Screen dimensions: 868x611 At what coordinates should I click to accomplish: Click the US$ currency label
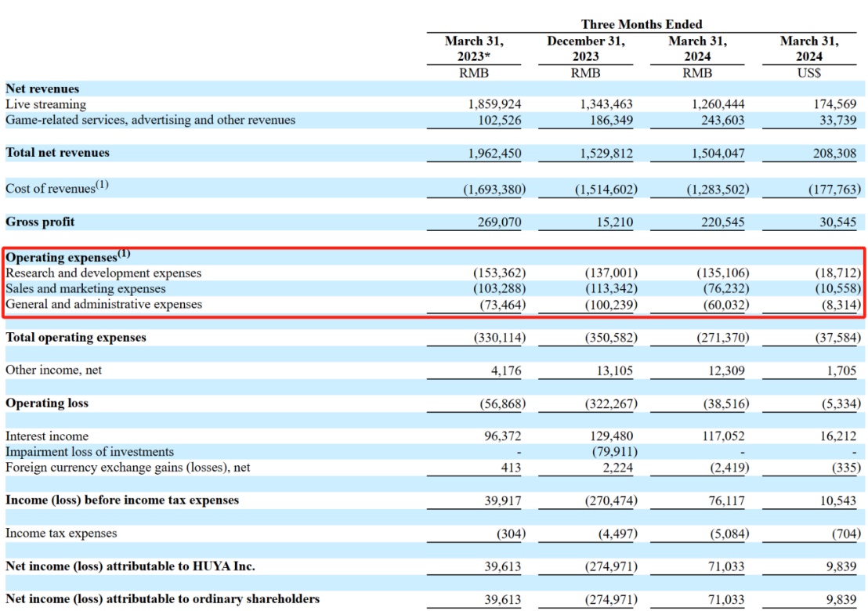pos(808,73)
